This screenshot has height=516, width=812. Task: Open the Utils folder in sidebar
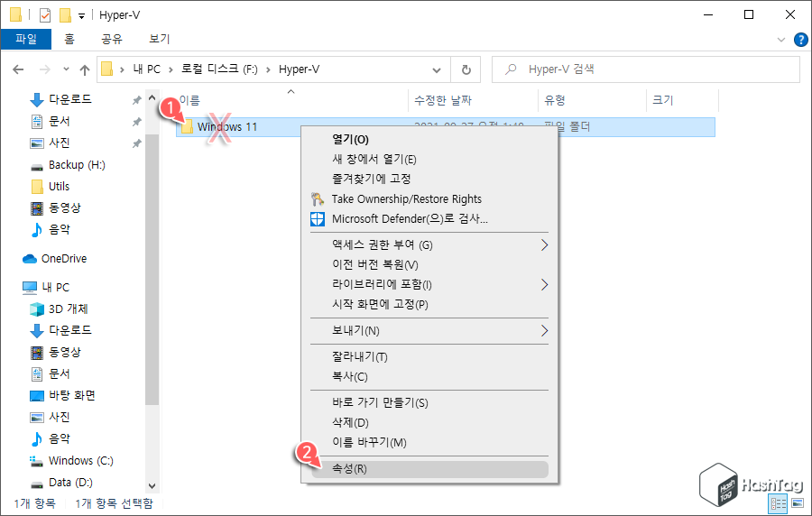[x=59, y=187]
